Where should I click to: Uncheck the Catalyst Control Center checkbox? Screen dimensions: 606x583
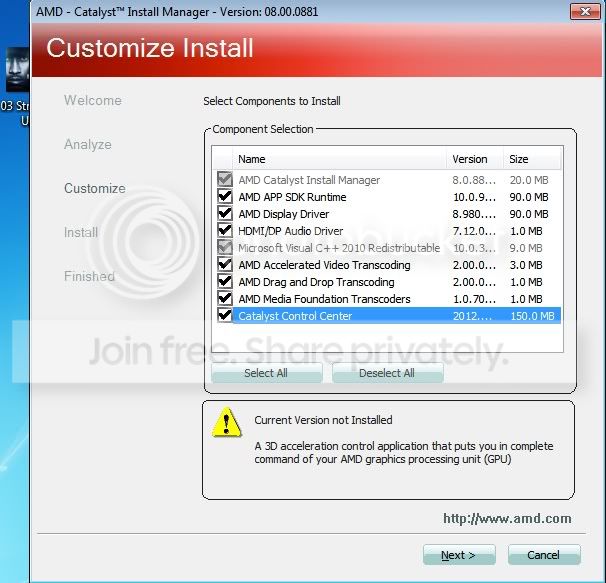pyautogui.click(x=225, y=315)
